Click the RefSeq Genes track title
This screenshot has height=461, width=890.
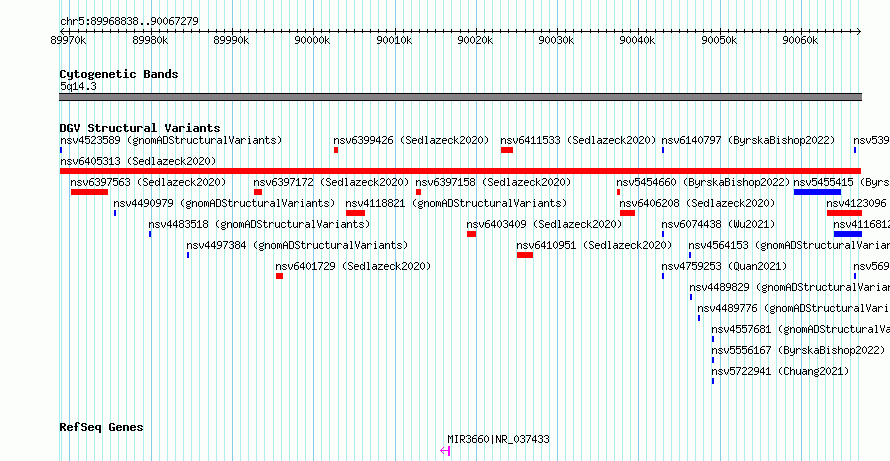click(102, 427)
